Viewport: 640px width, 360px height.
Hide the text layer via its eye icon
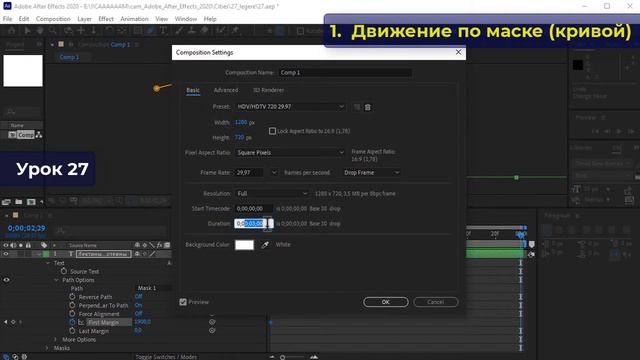point(6,254)
